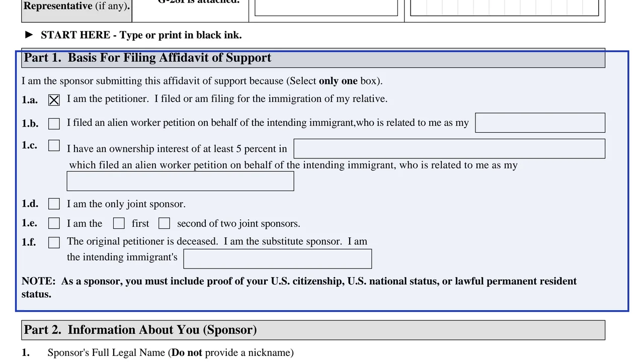Click the 1.b 'related to me as my' field
This screenshot has width=644, height=362.
click(x=540, y=123)
